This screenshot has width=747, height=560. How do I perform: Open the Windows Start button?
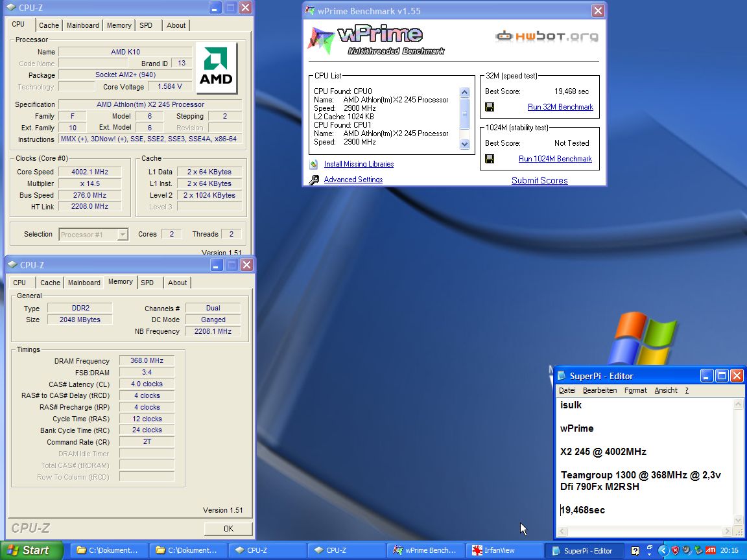pos(31,550)
